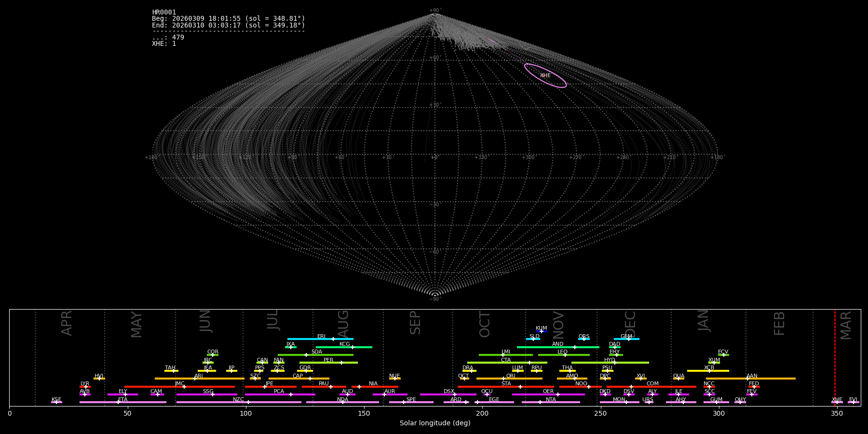Click the APR month label
The width and height of the screenshot is (868, 434).
[67, 323]
